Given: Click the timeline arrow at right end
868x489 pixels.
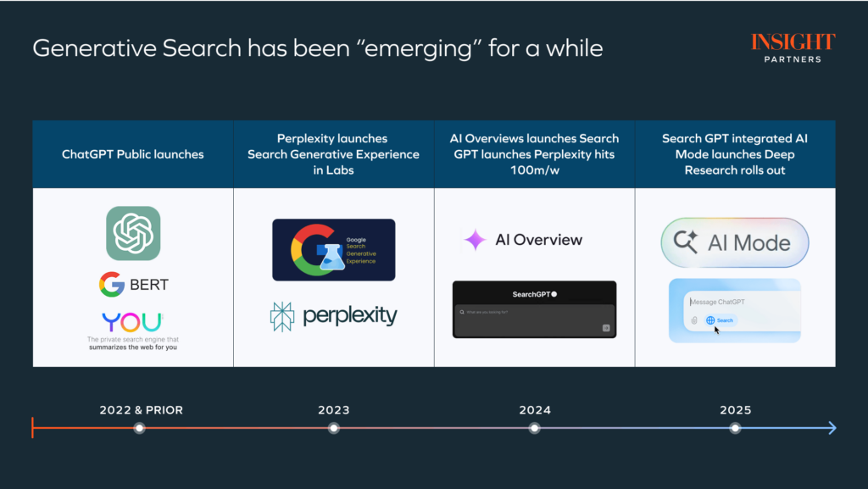Looking at the screenshot, I should 832,428.
